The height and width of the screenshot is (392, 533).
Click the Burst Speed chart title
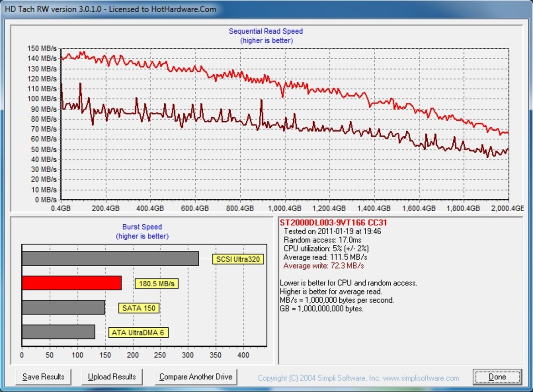click(142, 227)
